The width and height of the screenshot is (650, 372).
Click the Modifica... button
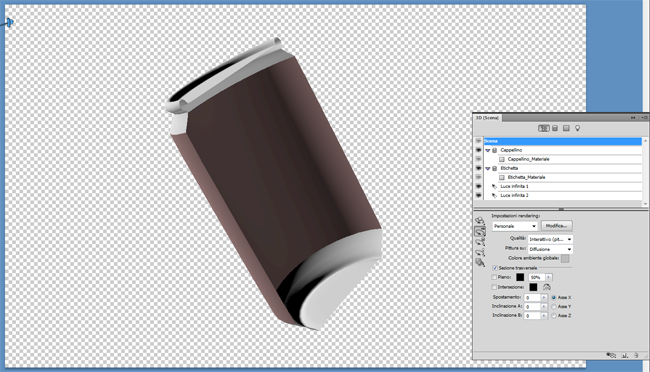tap(557, 226)
